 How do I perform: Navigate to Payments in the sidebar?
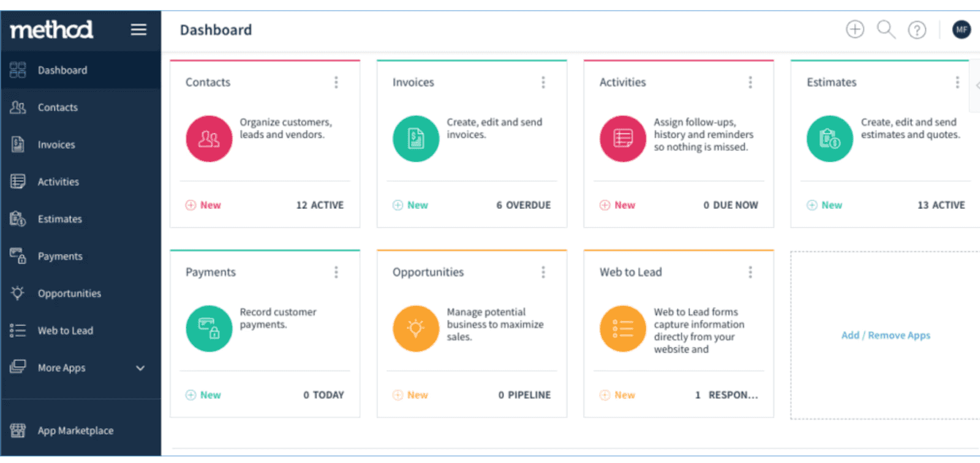click(80, 256)
